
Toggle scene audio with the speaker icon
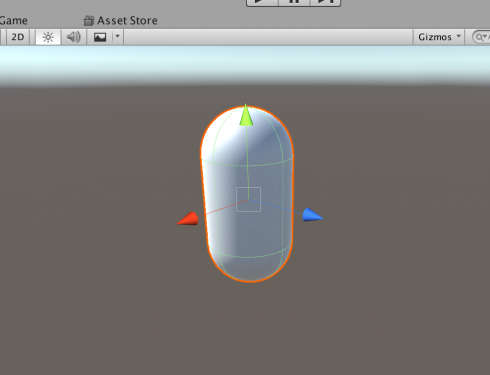[74, 37]
